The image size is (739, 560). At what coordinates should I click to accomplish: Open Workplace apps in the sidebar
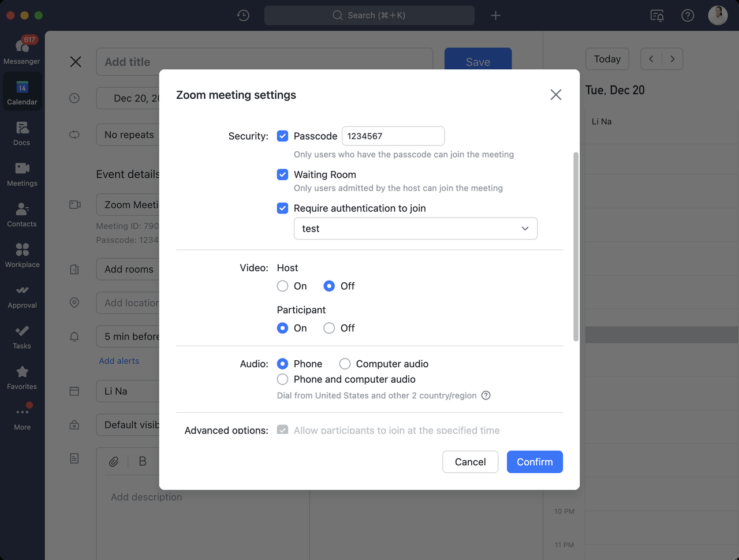click(22, 255)
